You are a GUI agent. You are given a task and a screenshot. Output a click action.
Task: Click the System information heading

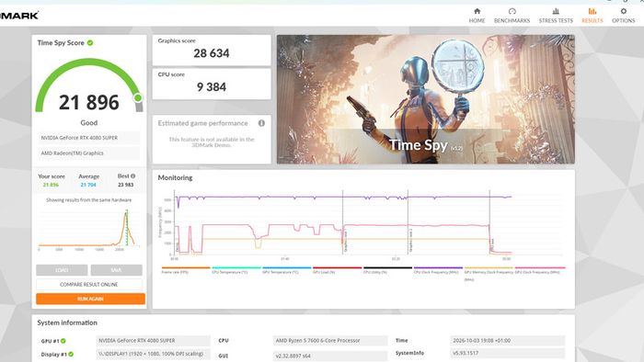67,322
